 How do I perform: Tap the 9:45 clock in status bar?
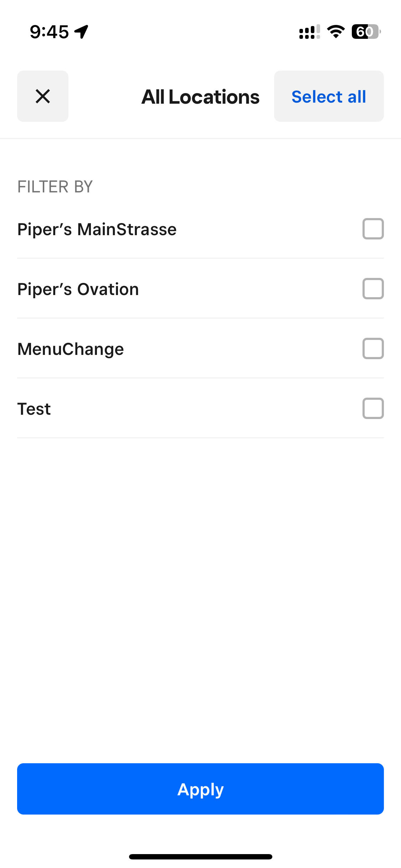tap(49, 32)
